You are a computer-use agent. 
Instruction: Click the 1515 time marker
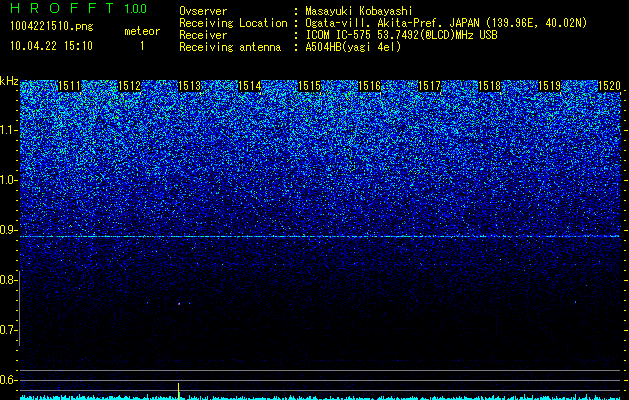coord(309,86)
